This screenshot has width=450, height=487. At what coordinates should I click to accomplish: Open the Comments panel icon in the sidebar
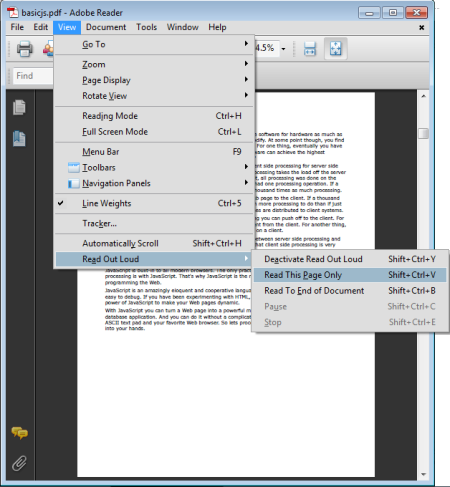[20, 433]
